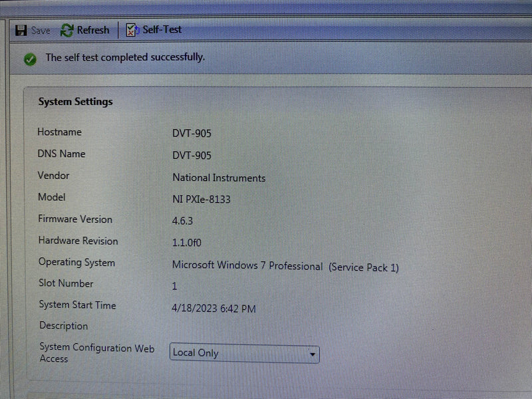Image resolution: width=532 pixels, height=399 pixels.
Task: Click the DNS Name value DVT-905
Action: pos(192,156)
